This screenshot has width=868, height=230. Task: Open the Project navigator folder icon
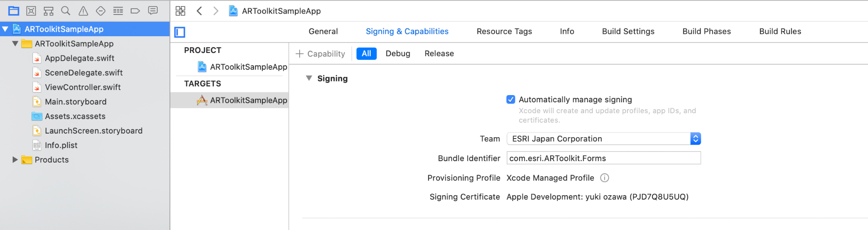(14, 10)
